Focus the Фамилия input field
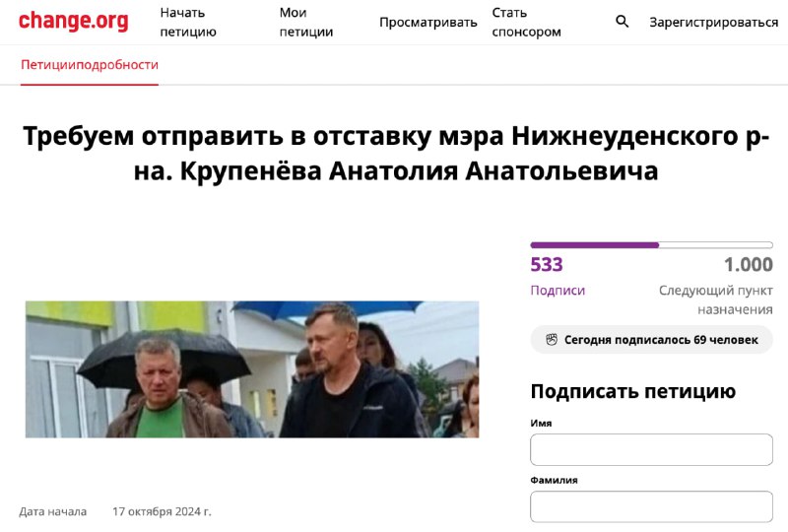This screenshot has height=532, width=788. (651, 506)
